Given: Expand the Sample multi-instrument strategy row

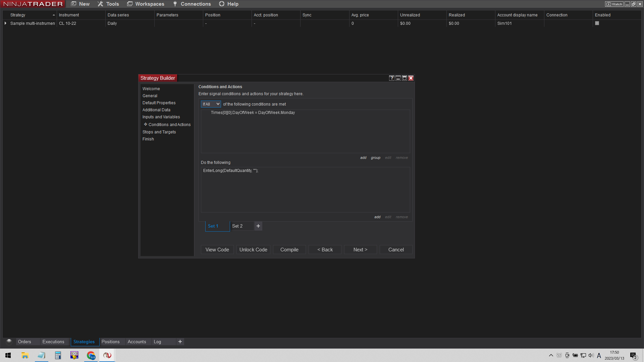Looking at the screenshot, I should (5, 23).
